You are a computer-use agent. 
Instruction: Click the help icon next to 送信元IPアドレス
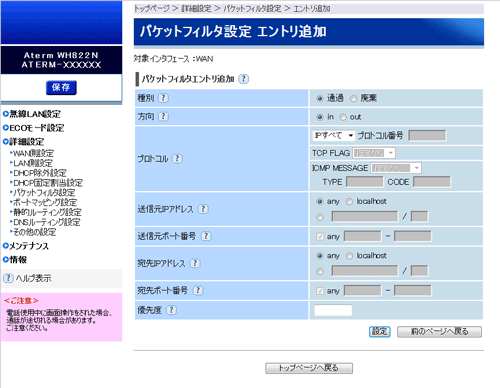click(203, 209)
